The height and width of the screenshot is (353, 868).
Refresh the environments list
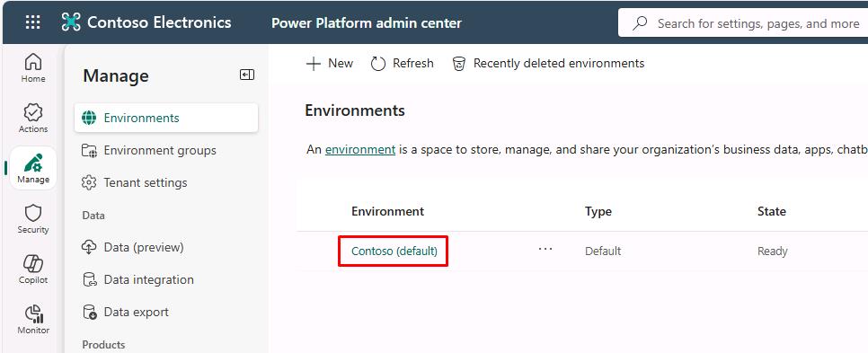[403, 64]
